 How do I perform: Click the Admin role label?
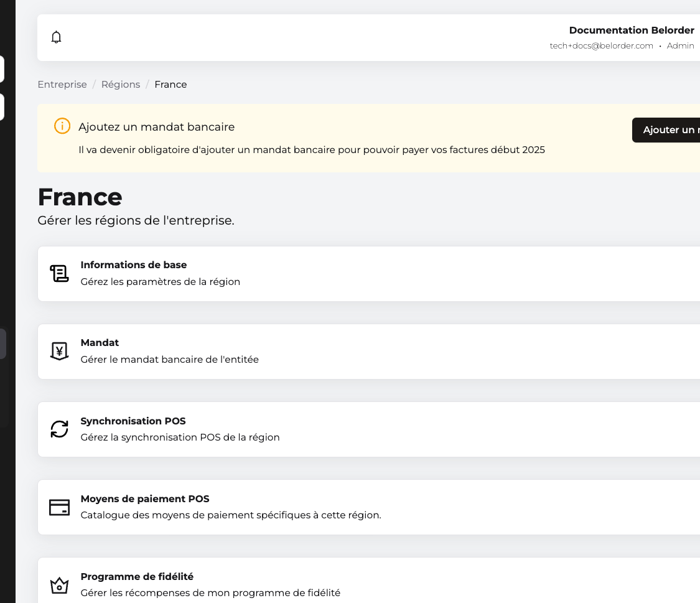pos(680,45)
